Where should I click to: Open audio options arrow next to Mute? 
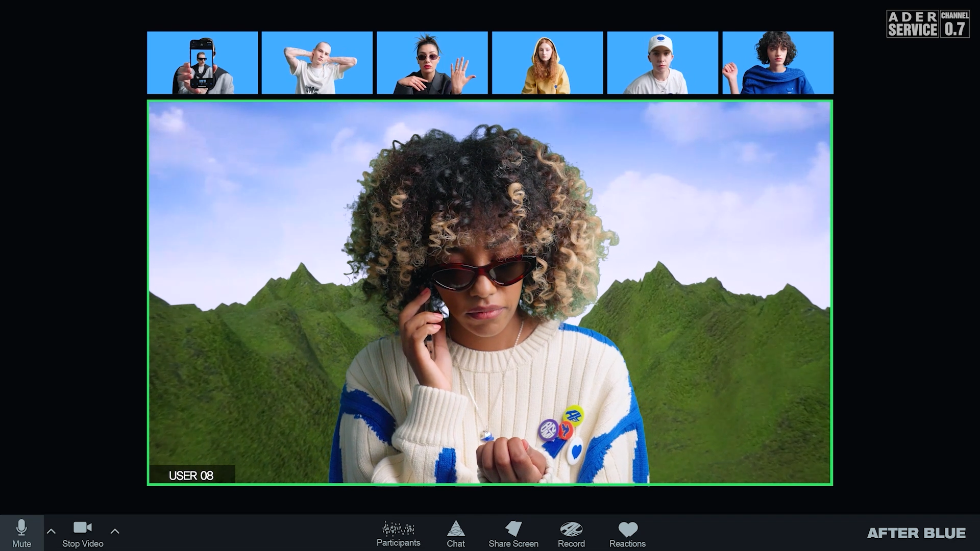point(51,531)
